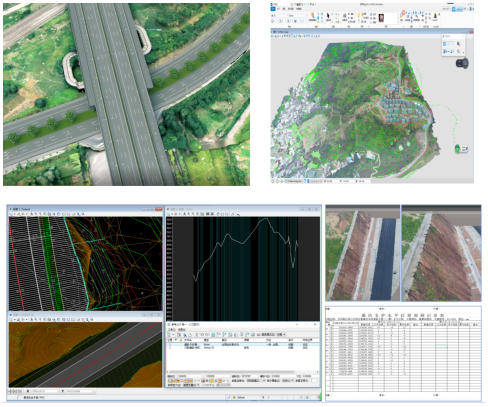Select the camera gizmo in the terrain view

coord(462,63)
